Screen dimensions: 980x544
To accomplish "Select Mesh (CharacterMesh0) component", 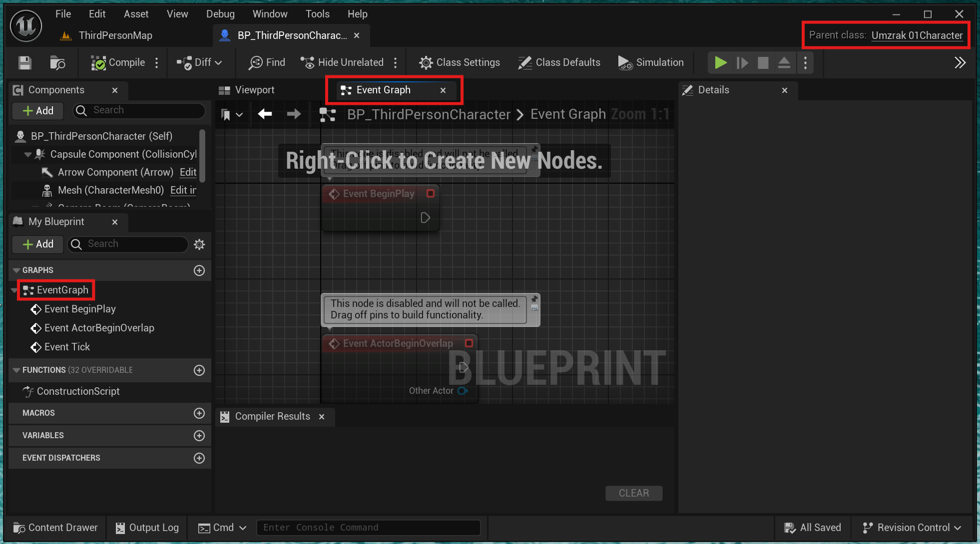I will click(x=110, y=190).
